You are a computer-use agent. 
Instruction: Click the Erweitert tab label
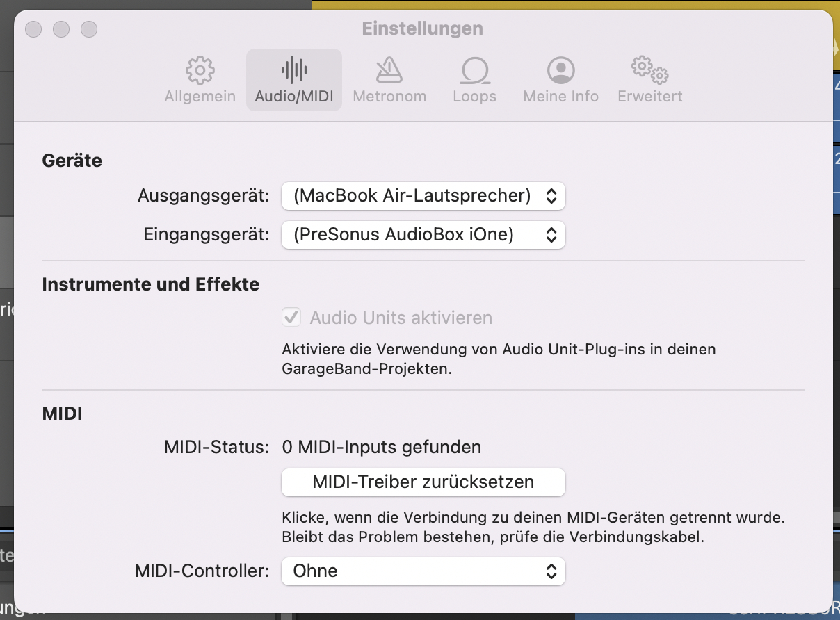pos(649,97)
